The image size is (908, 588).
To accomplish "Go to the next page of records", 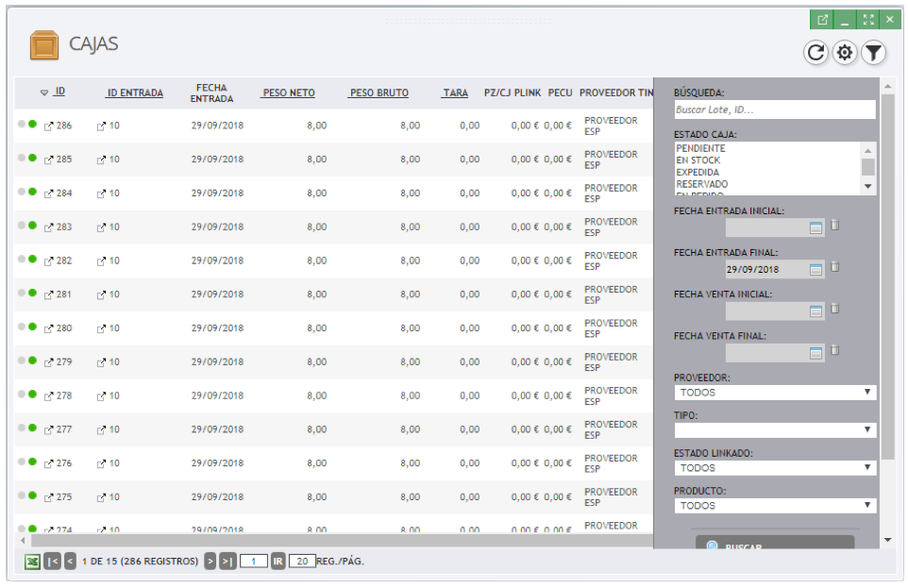I will click(x=210, y=562).
